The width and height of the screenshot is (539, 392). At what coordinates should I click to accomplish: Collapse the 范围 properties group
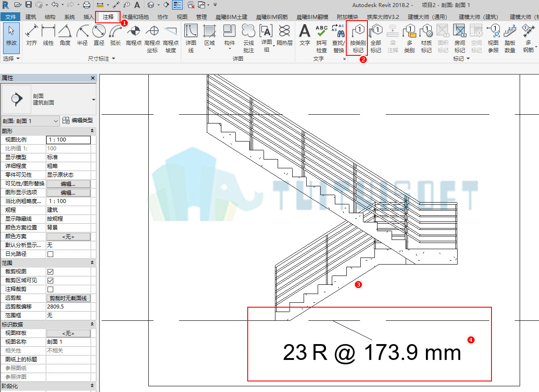tap(92, 263)
